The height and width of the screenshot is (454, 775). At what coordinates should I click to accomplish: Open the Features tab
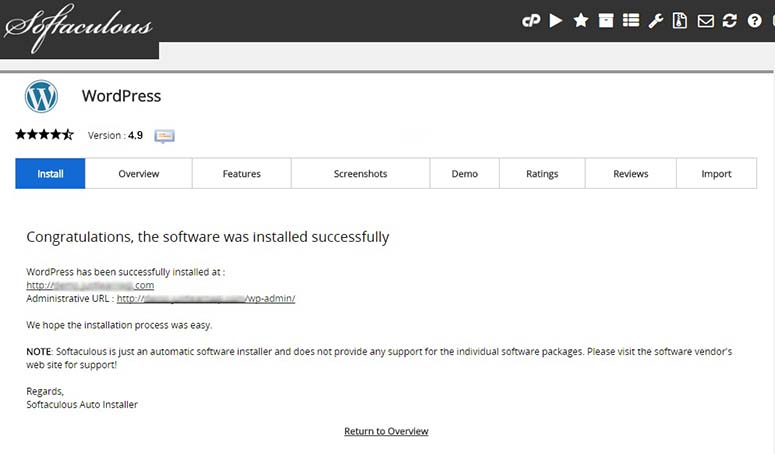[242, 173]
